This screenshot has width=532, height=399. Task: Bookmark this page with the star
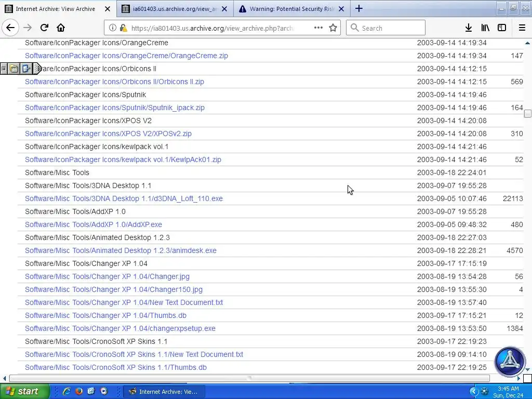(x=333, y=28)
